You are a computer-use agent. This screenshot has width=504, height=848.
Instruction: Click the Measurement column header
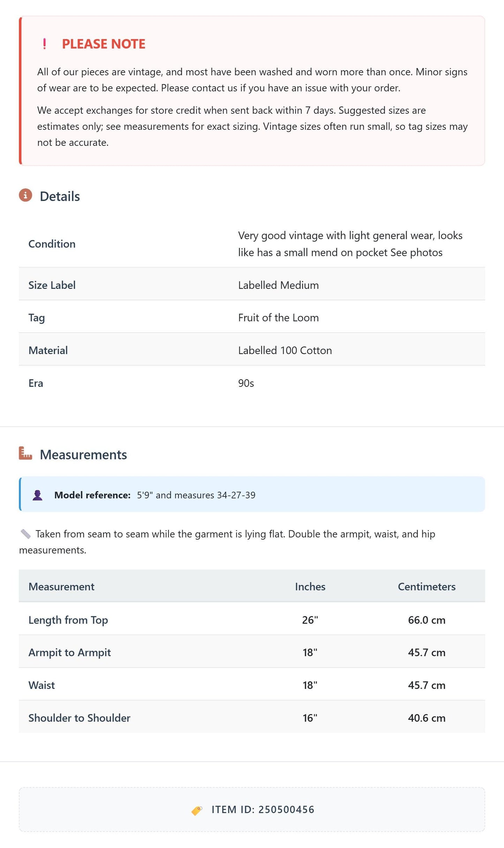coord(61,586)
